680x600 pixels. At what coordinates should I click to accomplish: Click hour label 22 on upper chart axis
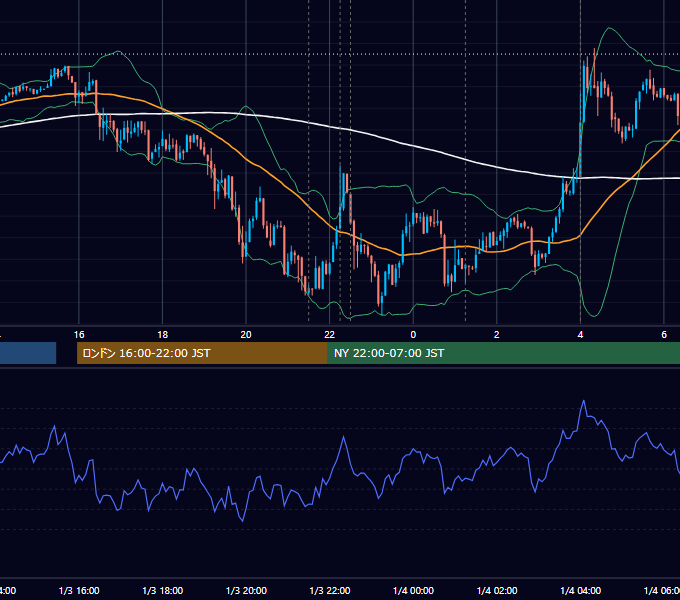(330, 335)
